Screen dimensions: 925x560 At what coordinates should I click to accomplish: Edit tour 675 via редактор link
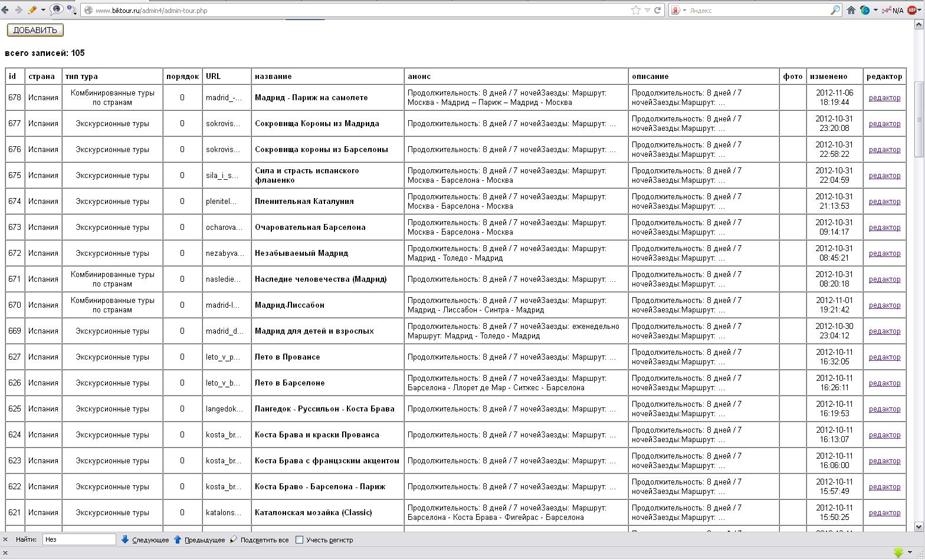point(884,176)
